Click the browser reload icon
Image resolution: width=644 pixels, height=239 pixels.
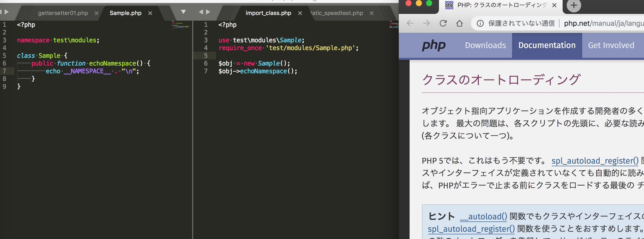(443, 23)
